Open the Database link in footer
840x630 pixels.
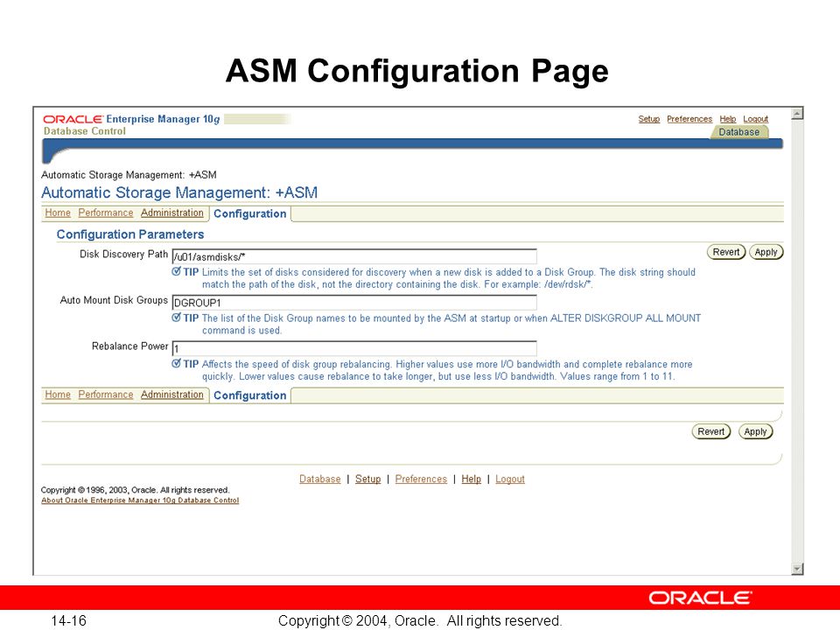(x=320, y=479)
